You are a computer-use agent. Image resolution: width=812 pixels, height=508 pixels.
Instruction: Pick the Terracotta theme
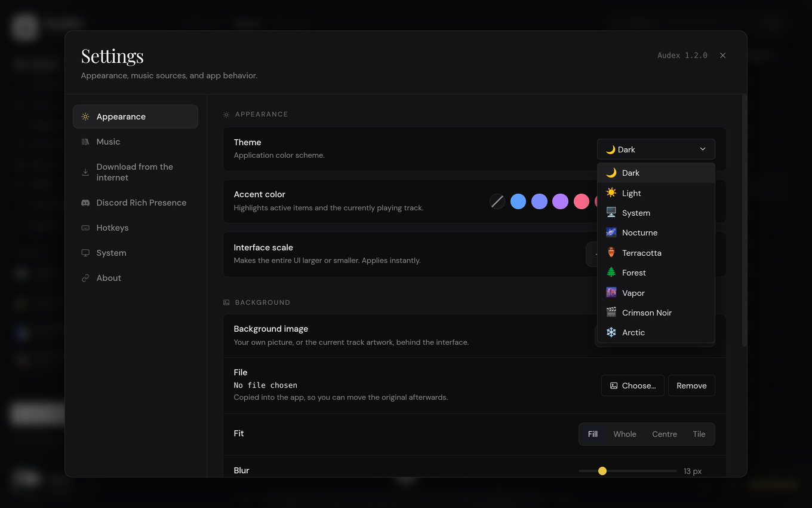click(x=656, y=253)
